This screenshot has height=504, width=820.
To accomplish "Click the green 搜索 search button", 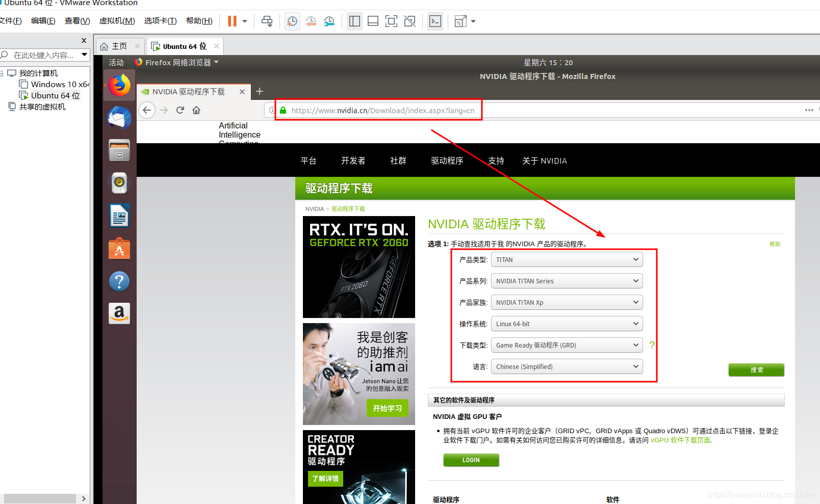I will [756, 370].
